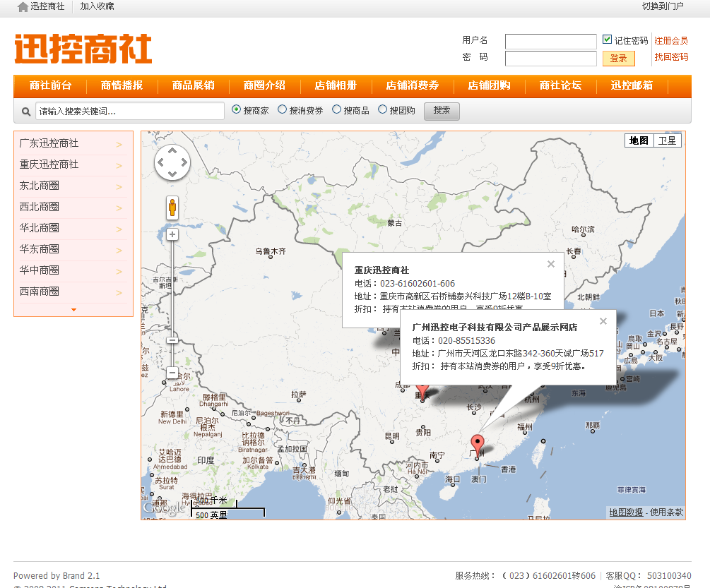This screenshot has height=588, width=710.
Task: Click the red Chongqing map marker
Action: coord(422,392)
